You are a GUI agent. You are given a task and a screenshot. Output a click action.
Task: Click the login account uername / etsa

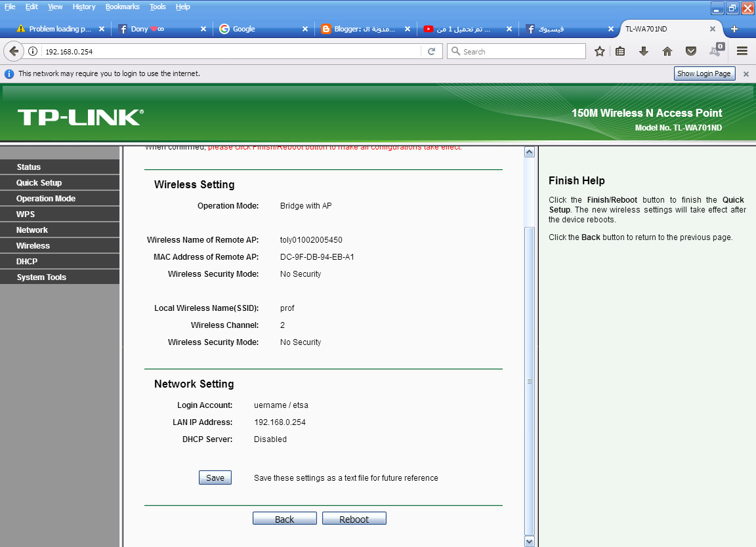(x=281, y=405)
